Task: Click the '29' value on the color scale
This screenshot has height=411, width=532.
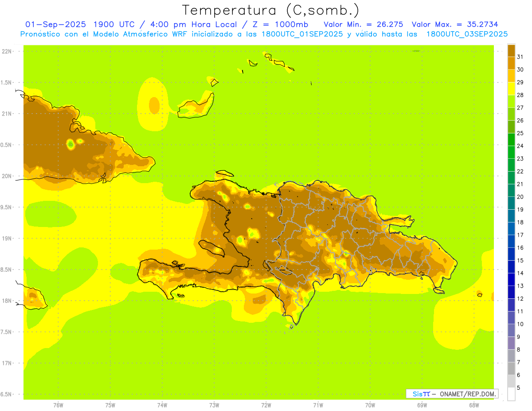Action: [520, 82]
